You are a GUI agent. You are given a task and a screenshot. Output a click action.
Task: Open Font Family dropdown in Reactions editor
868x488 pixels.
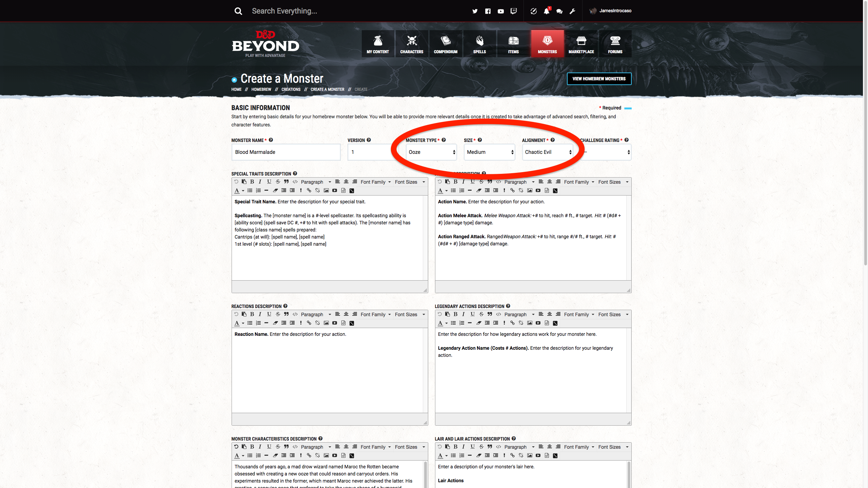376,314
